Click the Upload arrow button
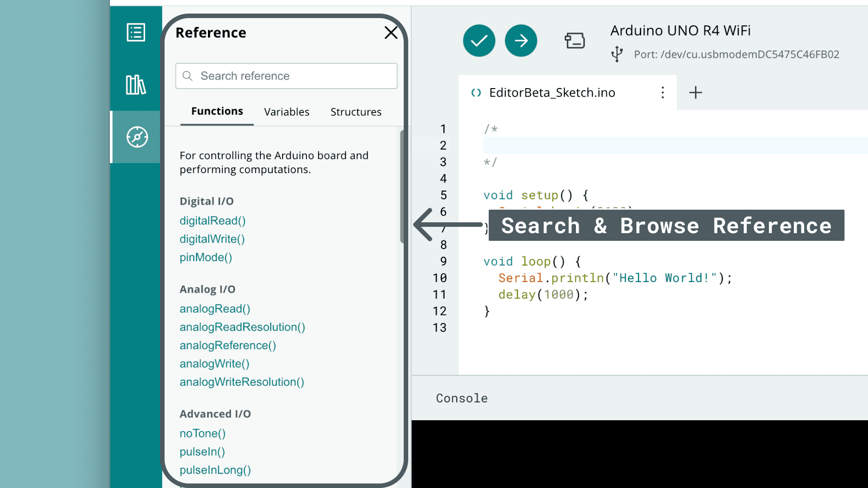 tap(521, 41)
